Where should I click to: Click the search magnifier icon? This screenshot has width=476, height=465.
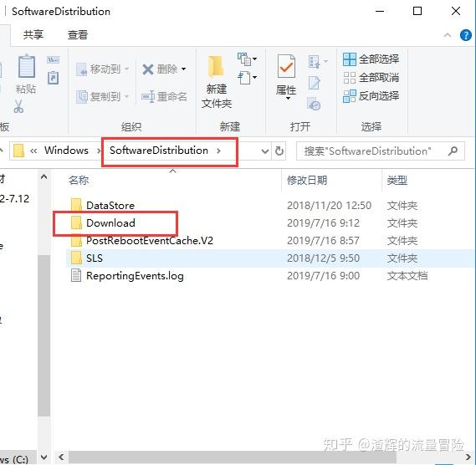click(x=453, y=151)
